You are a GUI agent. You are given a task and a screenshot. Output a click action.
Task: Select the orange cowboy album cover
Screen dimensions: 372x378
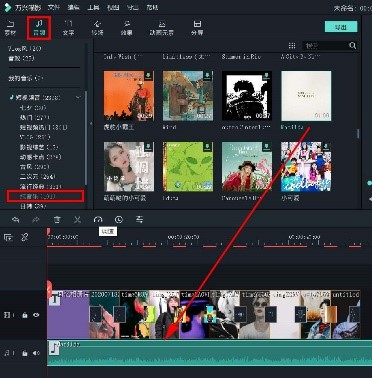129,96
